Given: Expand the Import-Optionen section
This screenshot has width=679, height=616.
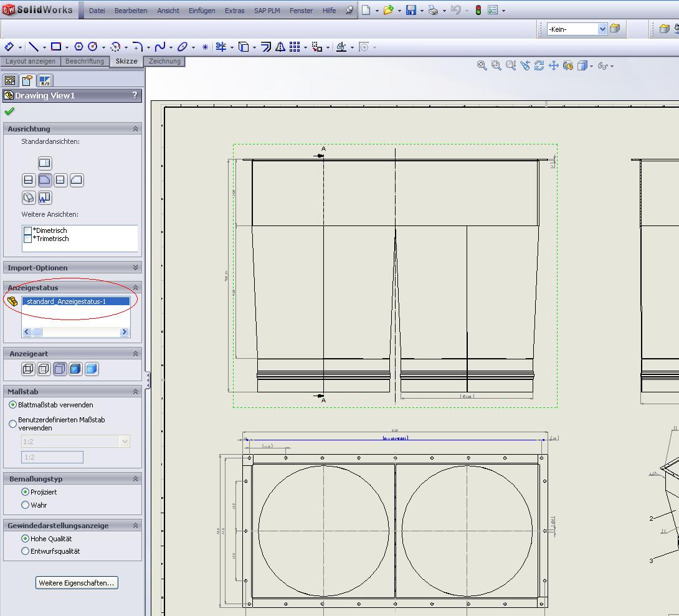Looking at the screenshot, I should (x=135, y=268).
